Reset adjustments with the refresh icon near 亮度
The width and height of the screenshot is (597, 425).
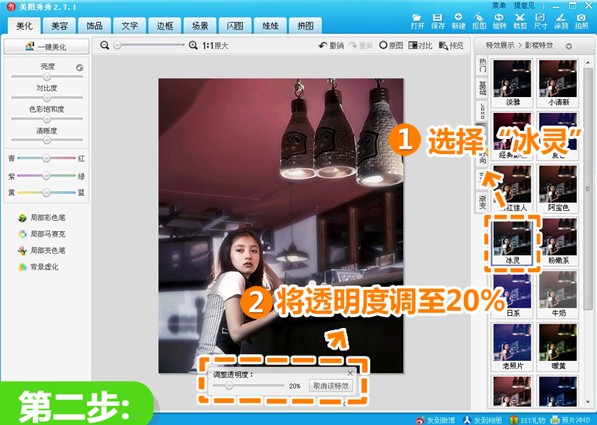pos(80,68)
